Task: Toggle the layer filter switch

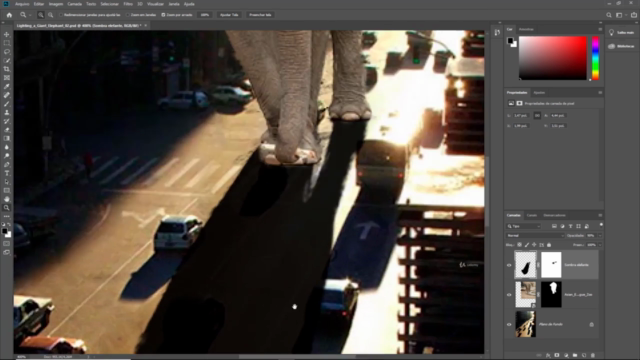Action: (601, 225)
